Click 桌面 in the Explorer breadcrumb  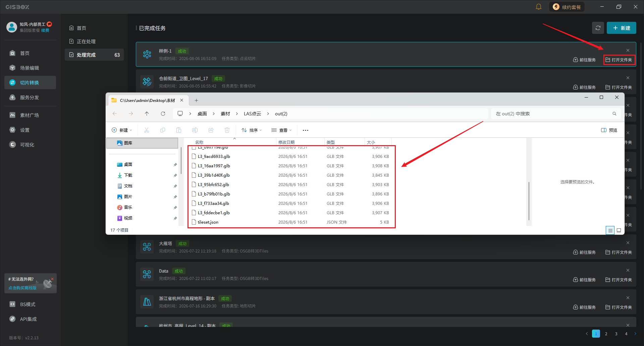tap(202, 114)
